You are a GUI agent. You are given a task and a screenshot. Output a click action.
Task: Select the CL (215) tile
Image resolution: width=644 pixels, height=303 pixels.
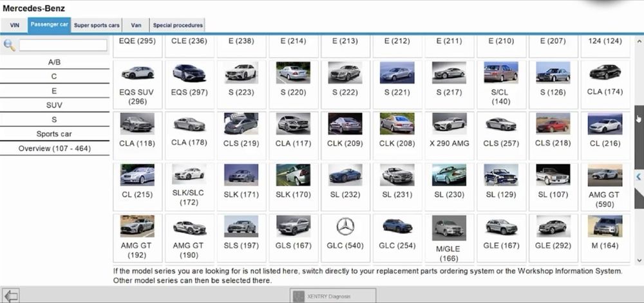137,187
